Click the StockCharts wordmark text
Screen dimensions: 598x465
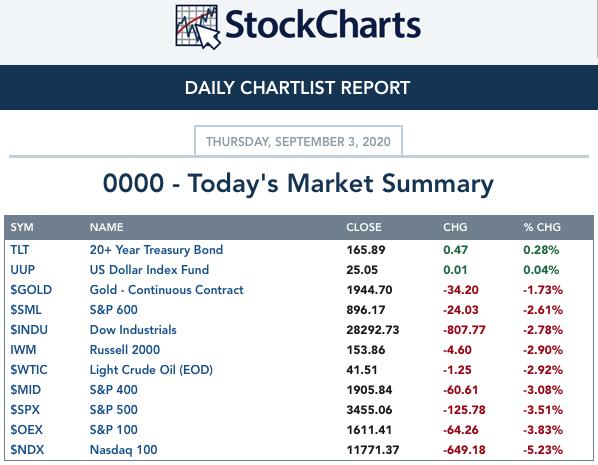[323, 24]
